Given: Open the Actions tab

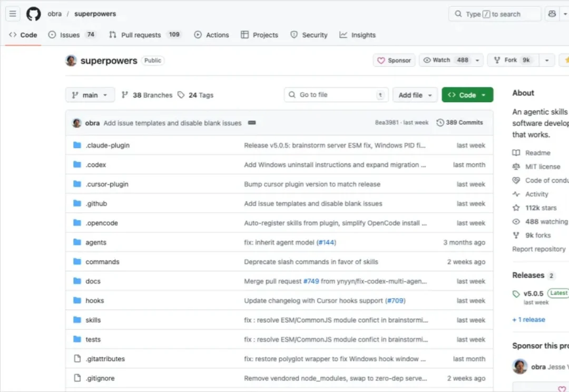Looking at the screenshot, I should click(212, 35).
